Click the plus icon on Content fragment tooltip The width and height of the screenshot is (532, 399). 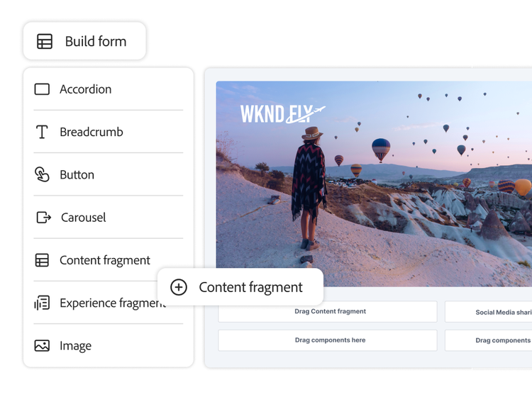coord(179,287)
